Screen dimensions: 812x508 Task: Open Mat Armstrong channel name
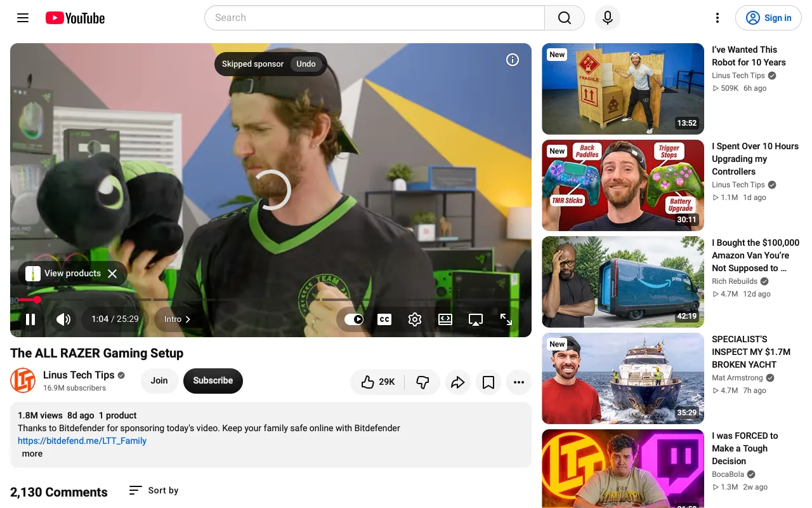tap(737, 378)
